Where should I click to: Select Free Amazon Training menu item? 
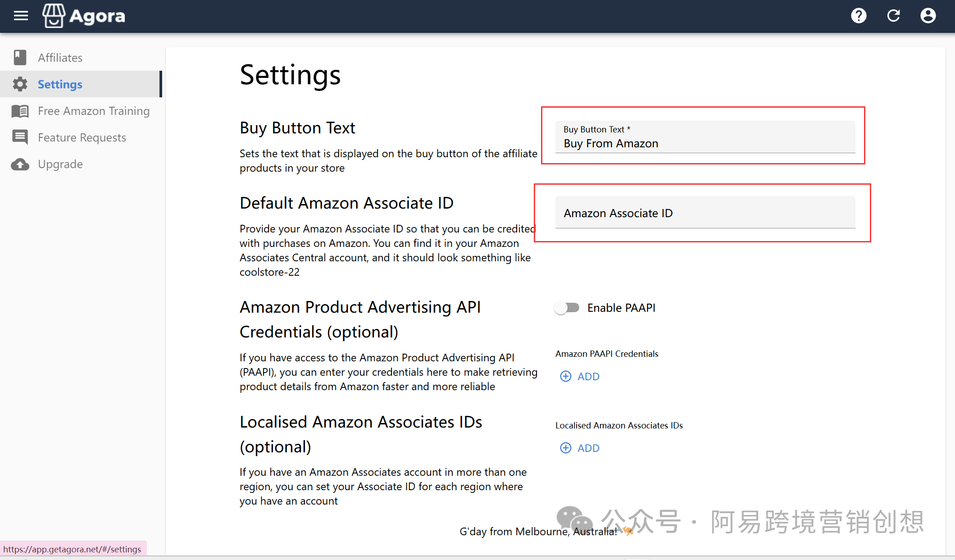94,111
